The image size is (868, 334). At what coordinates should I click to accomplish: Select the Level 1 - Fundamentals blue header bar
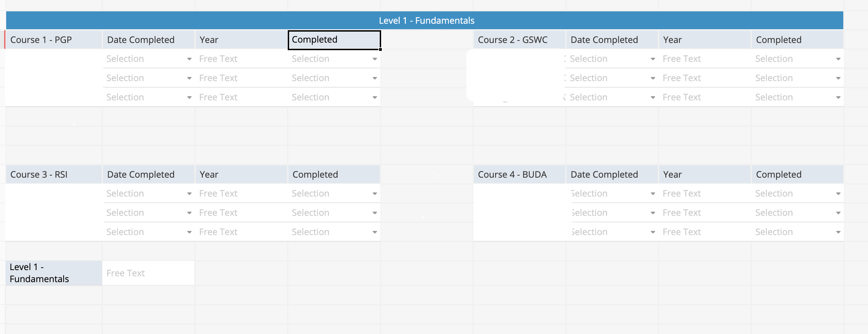[x=425, y=20]
